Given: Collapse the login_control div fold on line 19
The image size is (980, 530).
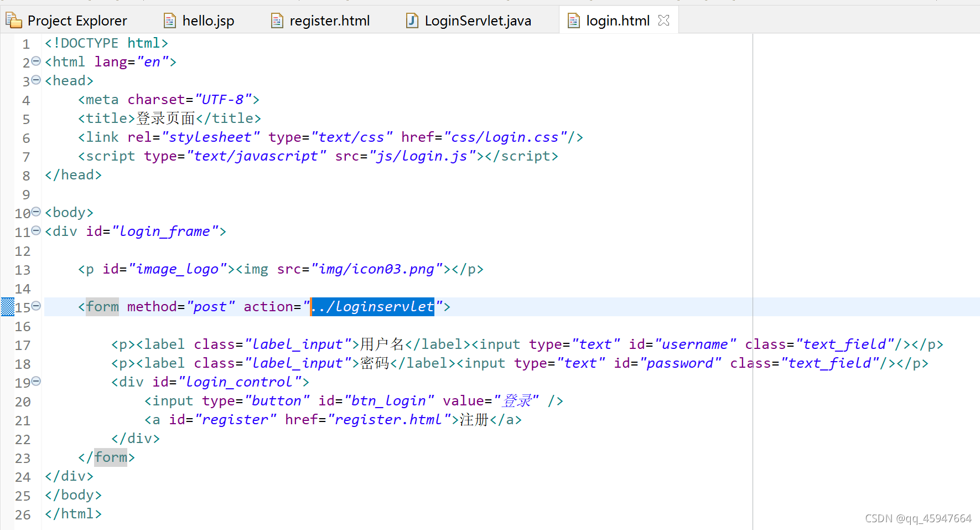Looking at the screenshot, I should coord(36,381).
